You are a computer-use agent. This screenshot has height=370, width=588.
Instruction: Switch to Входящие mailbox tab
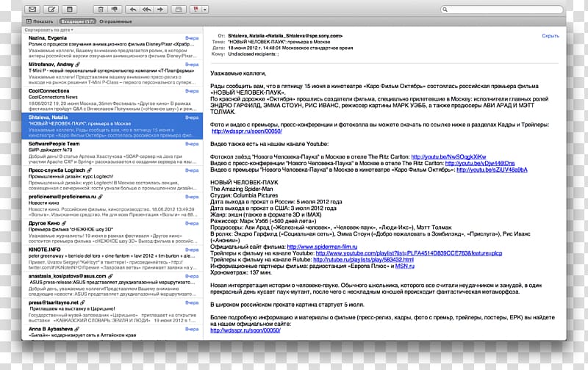[78, 21]
